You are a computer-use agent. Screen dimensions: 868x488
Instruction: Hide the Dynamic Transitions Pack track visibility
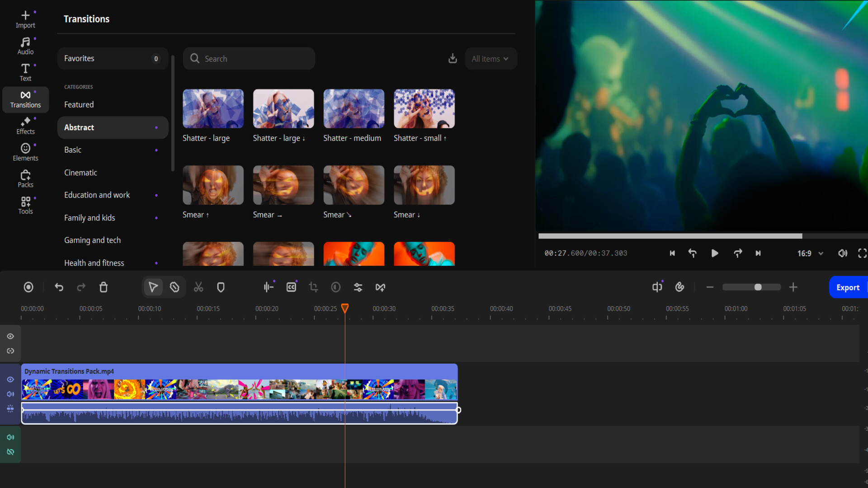[x=10, y=380]
